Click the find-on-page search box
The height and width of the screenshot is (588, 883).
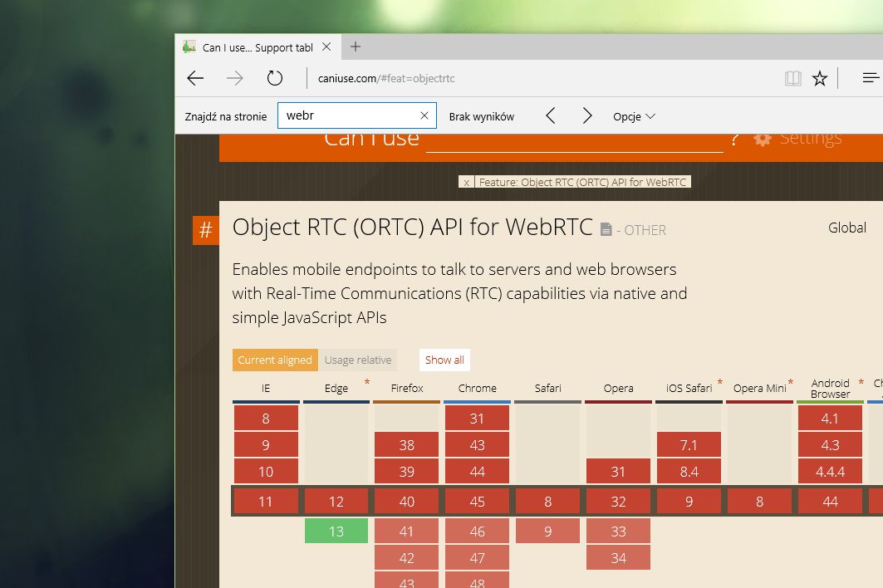coord(357,115)
